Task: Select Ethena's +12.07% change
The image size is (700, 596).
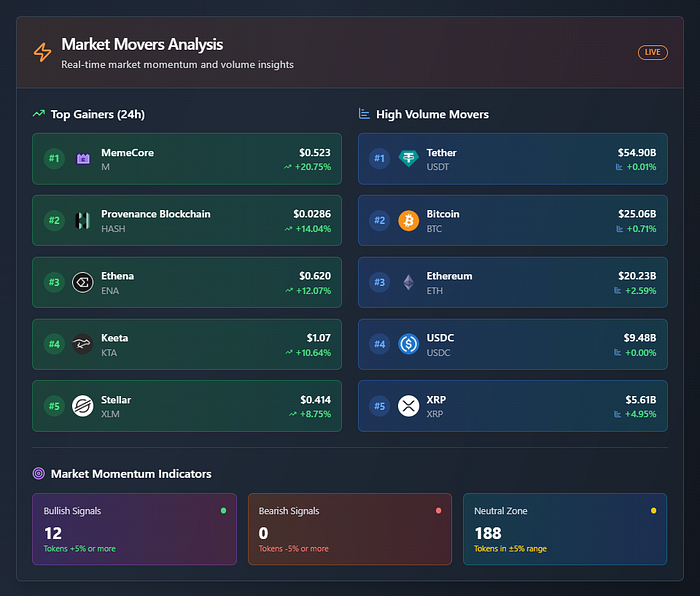Action: click(314, 291)
